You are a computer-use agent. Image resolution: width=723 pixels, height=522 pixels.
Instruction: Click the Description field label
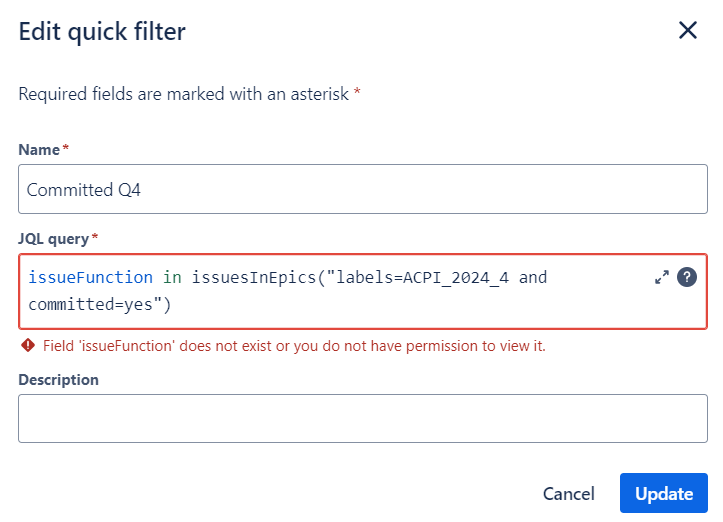(x=59, y=380)
